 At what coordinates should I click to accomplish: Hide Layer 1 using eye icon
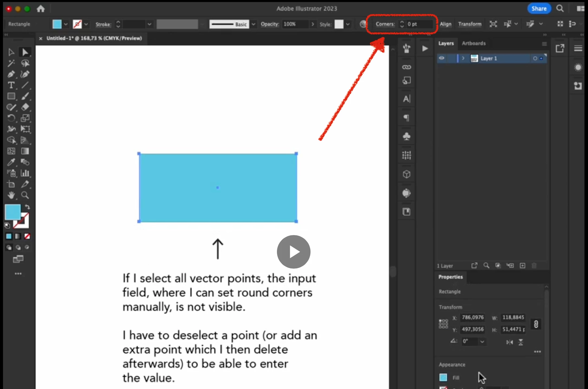click(442, 58)
